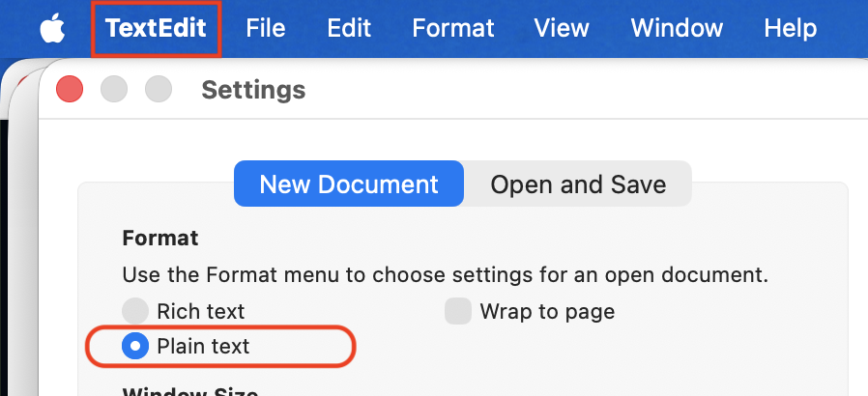Open the Help menu
This screenshot has width=868, height=396.
coord(791,28)
